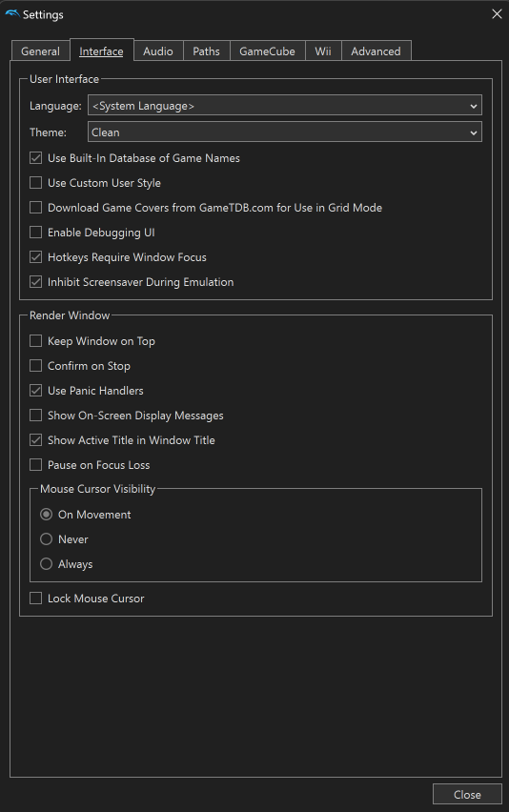Screen dimensions: 509x812
Task: Expand the Theme dropdown set to Clean
Action: click(x=285, y=132)
